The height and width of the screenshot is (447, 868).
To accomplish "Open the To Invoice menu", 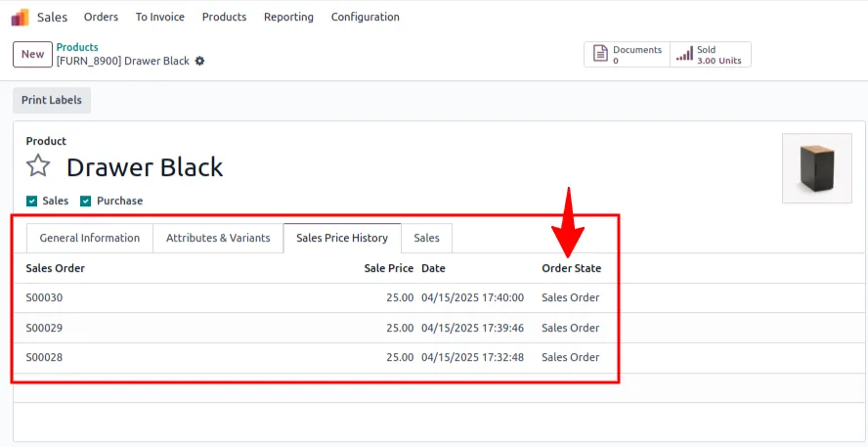I will click(160, 18).
